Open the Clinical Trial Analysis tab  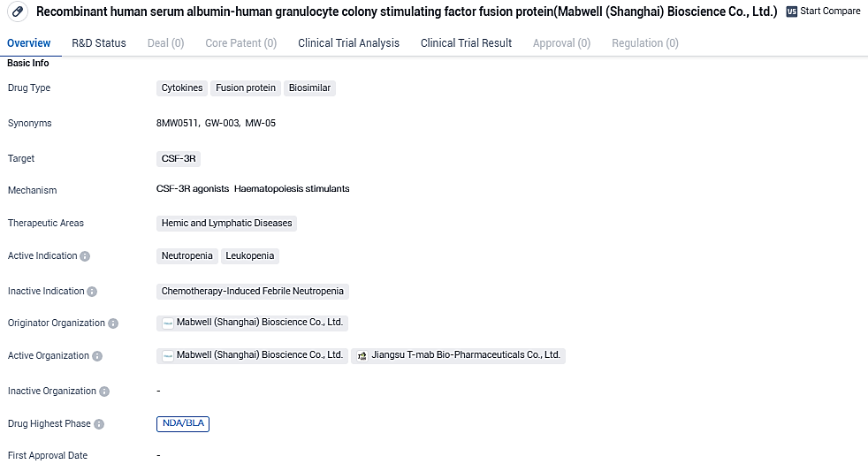(x=348, y=43)
